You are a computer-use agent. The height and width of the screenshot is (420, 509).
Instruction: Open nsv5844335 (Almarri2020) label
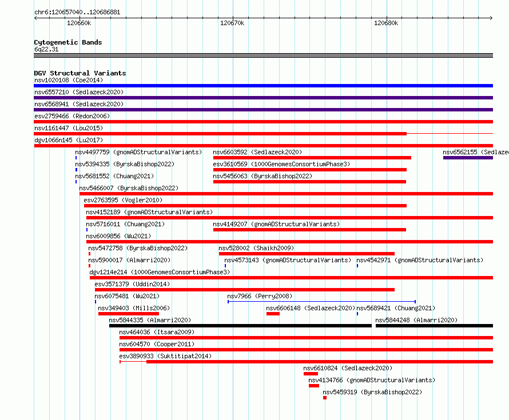[x=150, y=320]
